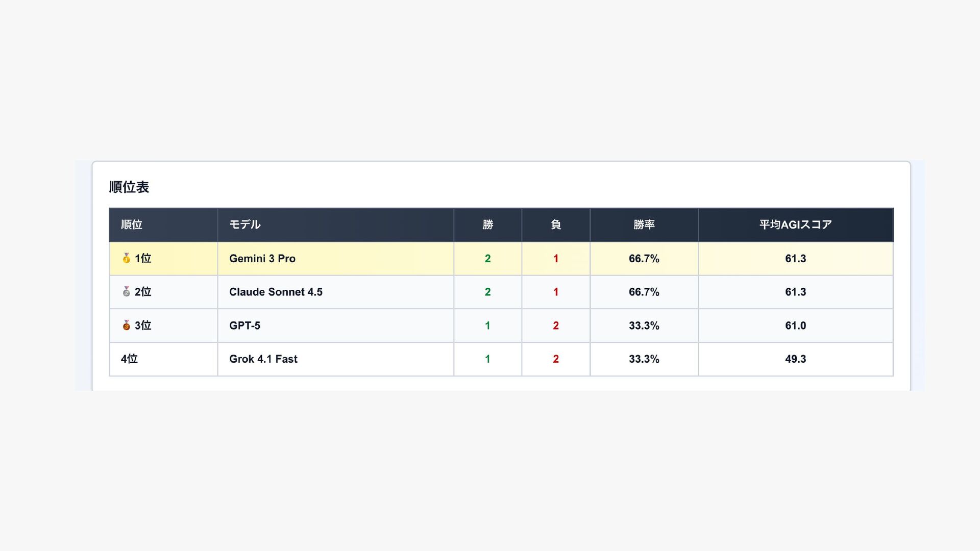980x551 pixels.
Task: Select the Claude Sonnet 4.5 model name
Action: [x=276, y=292]
